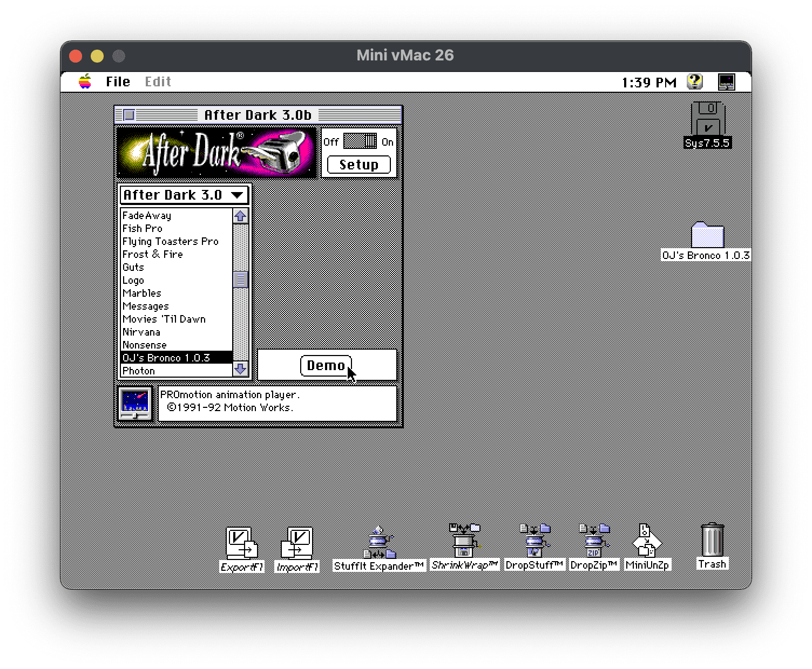Click the ExportFl desktop icon

click(241, 543)
